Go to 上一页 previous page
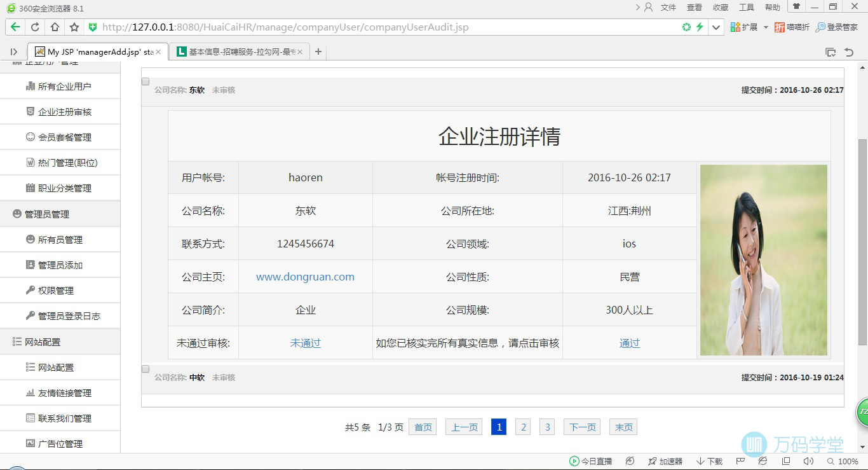868x470 pixels. point(464,427)
